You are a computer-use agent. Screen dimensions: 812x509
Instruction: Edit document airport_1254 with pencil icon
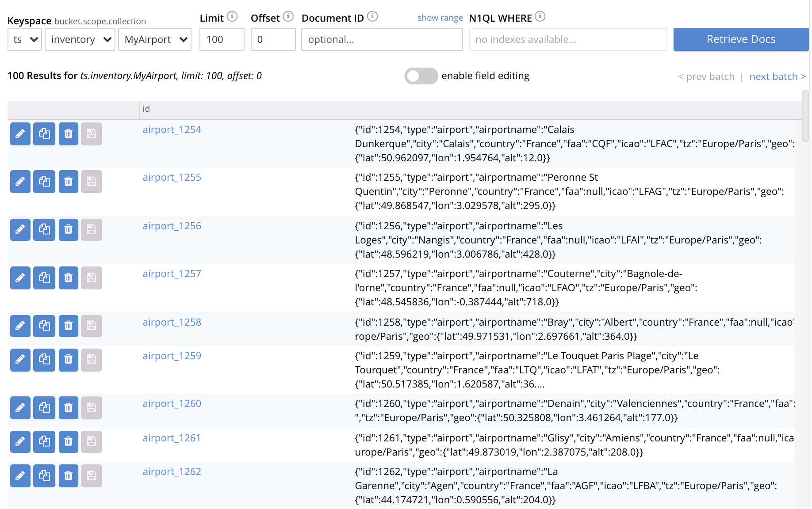point(20,134)
